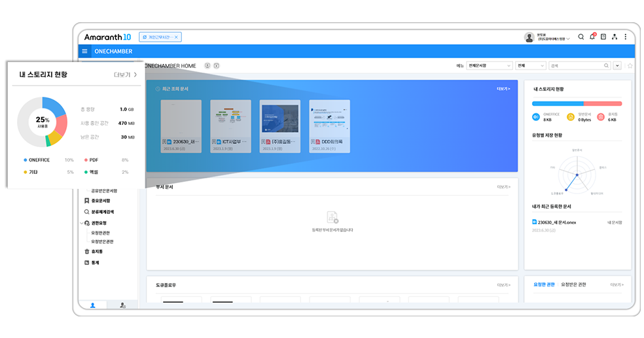Open 230630_새 문서.onex recent document link
Image resolution: width=644 pixels, height=338 pixels.
pos(557,222)
